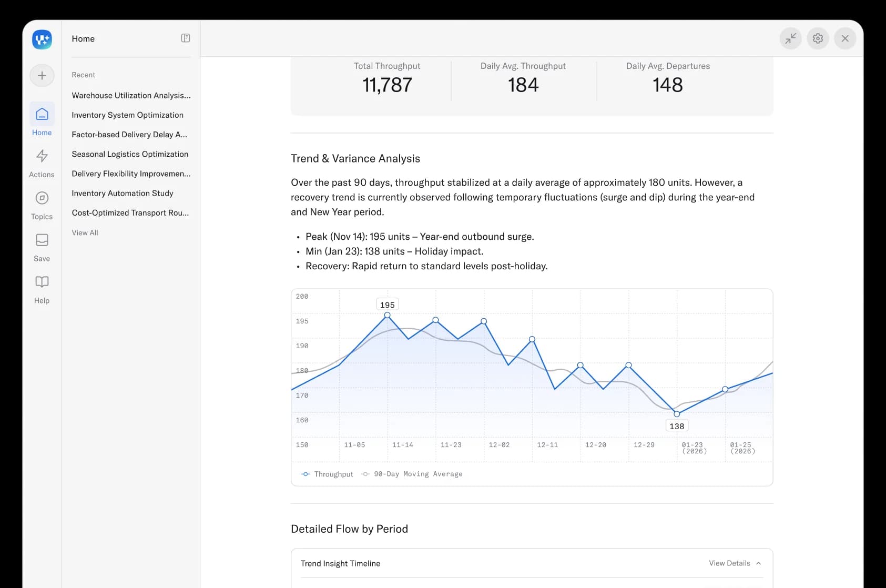This screenshot has width=886, height=588.
Task: Toggle the 90-Day Moving Average legend item
Action: click(x=412, y=474)
